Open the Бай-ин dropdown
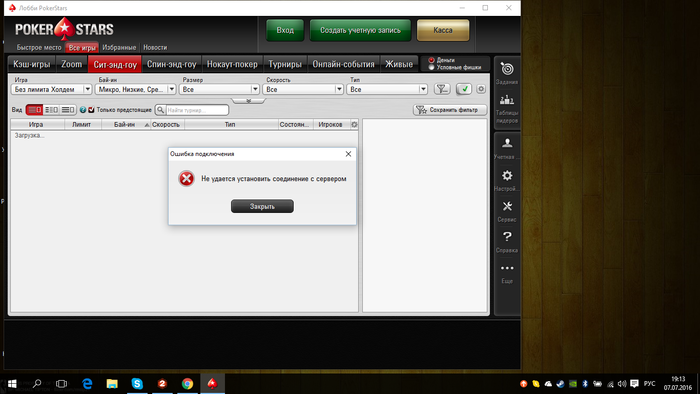 tap(135, 89)
